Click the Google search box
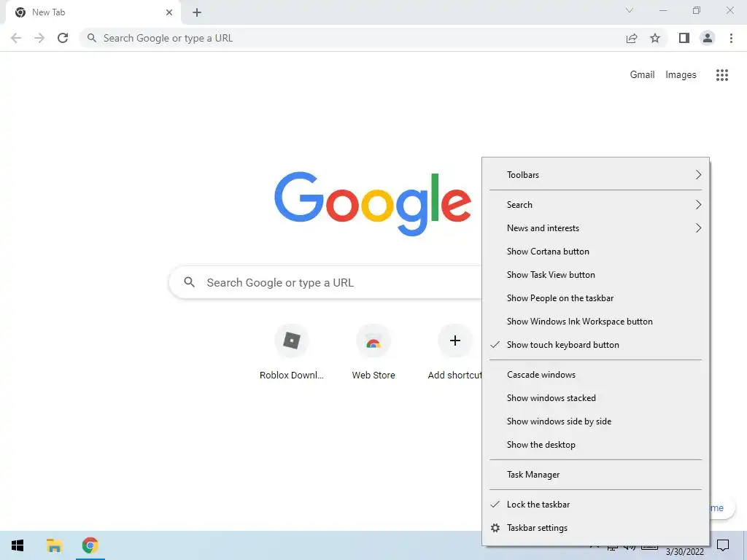 (x=325, y=282)
